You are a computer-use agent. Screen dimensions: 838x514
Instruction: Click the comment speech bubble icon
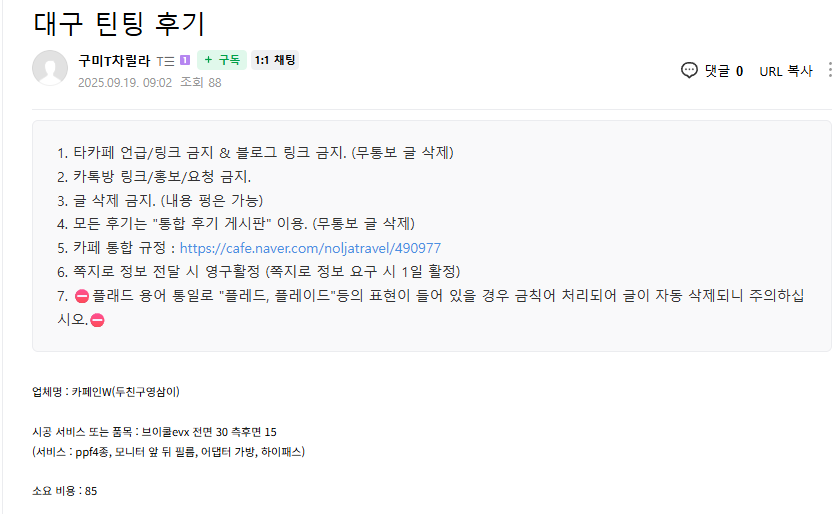(689, 70)
